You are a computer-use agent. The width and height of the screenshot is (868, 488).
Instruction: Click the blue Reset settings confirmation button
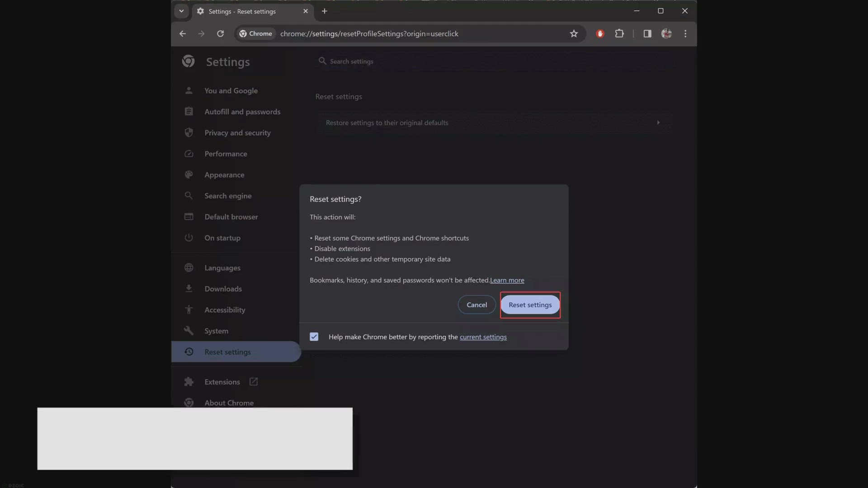pos(530,305)
